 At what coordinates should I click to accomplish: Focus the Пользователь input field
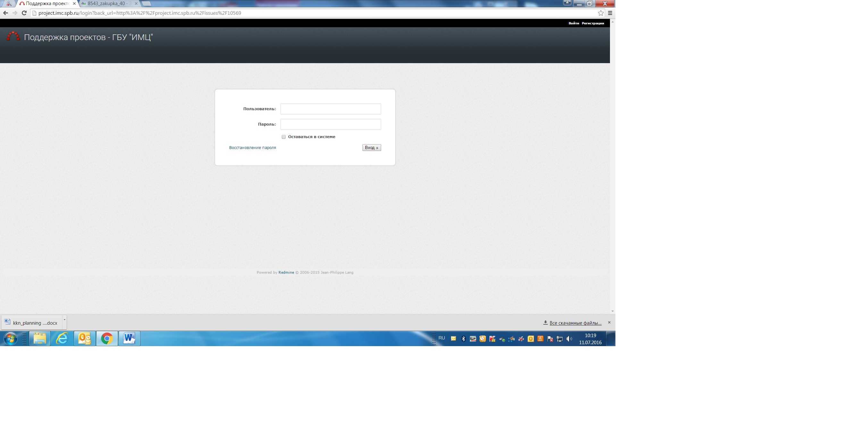tap(330, 109)
